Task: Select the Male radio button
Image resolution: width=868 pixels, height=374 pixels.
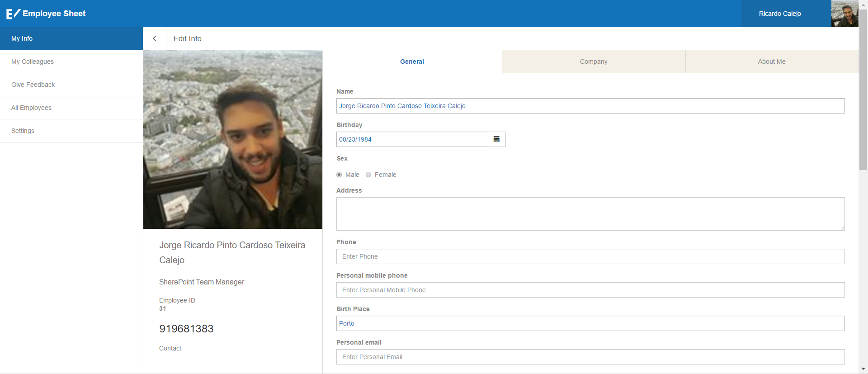Action: tap(339, 175)
